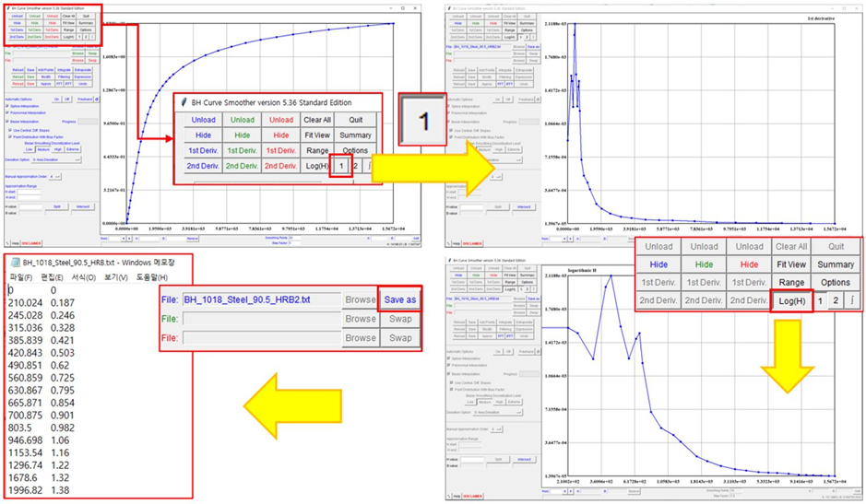866x504 pixels.
Task: Click Intersect in the logarithmic H window
Action: tap(524, 459)
